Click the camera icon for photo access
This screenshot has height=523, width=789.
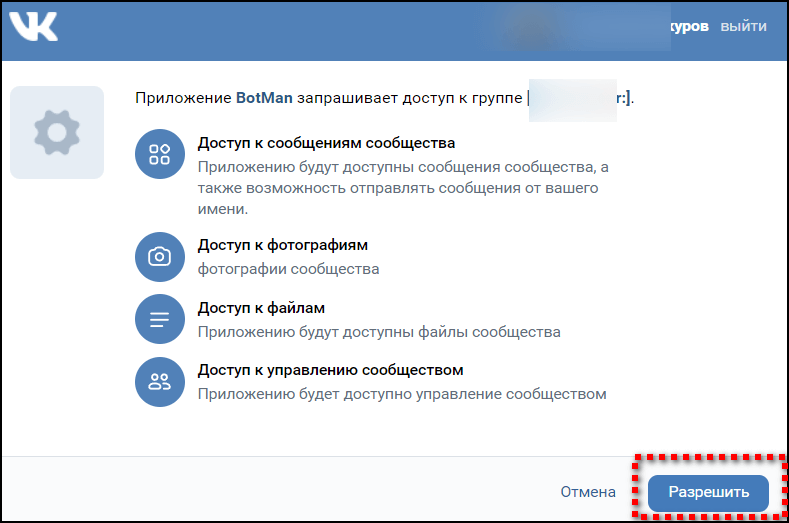pyautogui.click(x=160, y=257)
